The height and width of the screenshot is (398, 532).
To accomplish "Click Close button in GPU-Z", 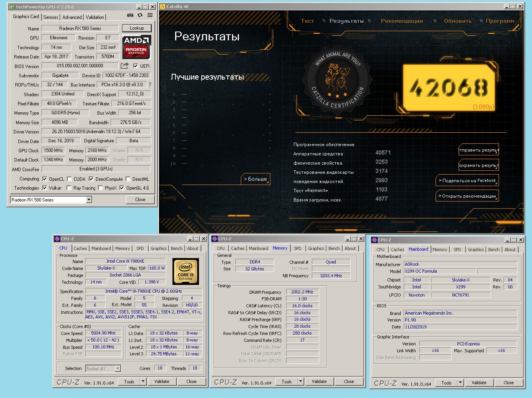I will (x=140, y=200).
